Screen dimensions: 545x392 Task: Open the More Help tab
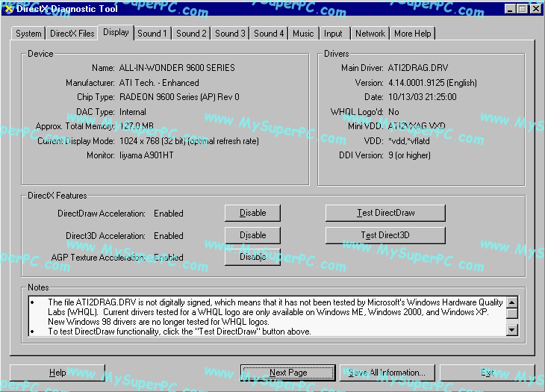click(x=413, y=34)
